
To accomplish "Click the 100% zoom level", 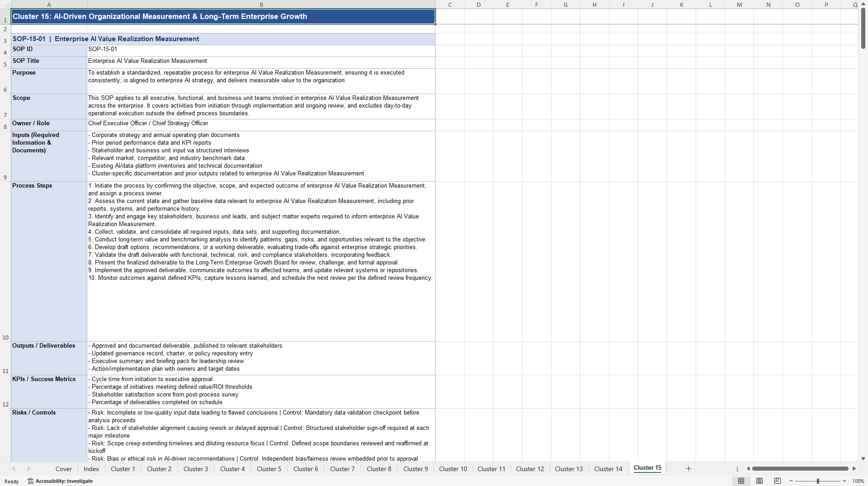I will [858, 481].
